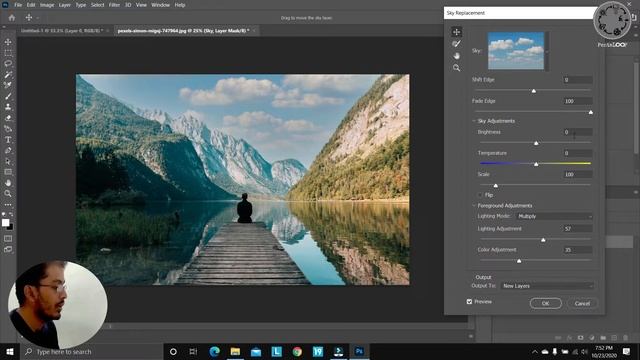Open Google Chrome from the taskbar
The width and height of the screenshot is (640, 360).
(x=297, y=351)
